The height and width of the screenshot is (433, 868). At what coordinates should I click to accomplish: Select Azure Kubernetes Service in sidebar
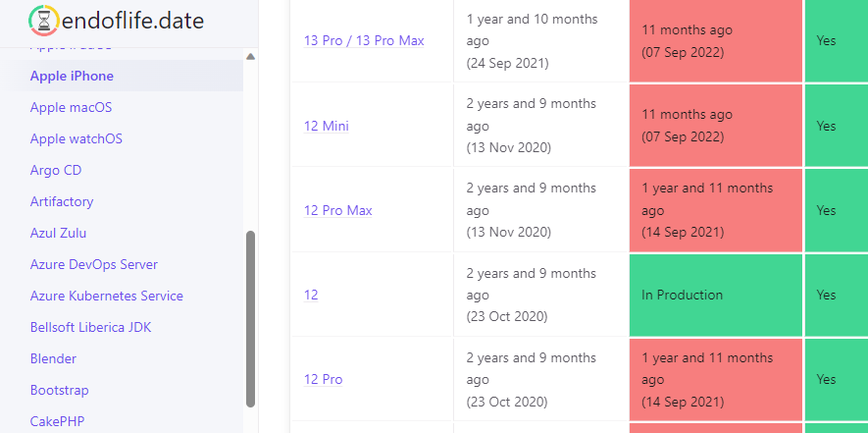[106, 296]
